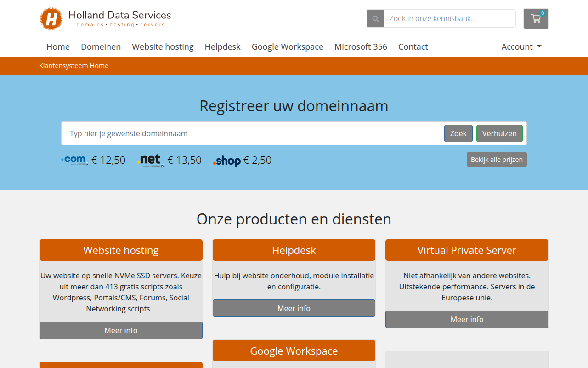
Task: Click the '€ 13,50' .net price
Action: [185, 160]
